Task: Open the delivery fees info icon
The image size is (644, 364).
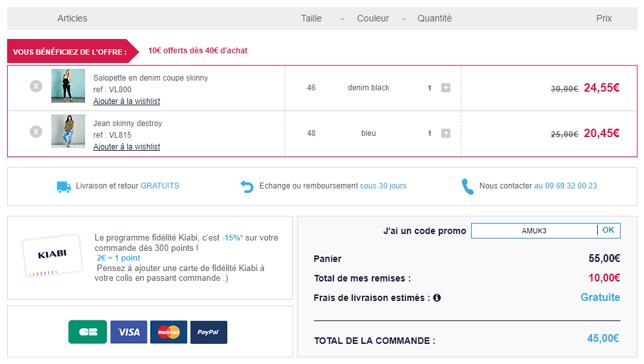Action: point(437,298)
